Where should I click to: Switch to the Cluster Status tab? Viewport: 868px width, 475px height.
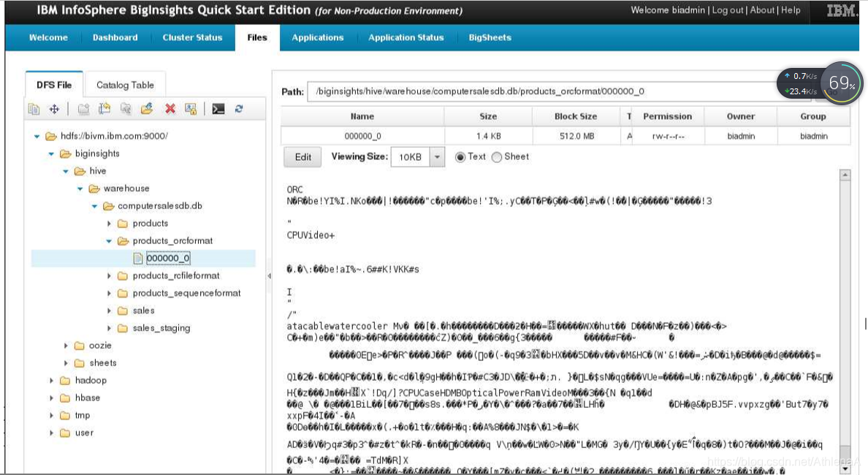pyautogui.click(x=192, y=38)
